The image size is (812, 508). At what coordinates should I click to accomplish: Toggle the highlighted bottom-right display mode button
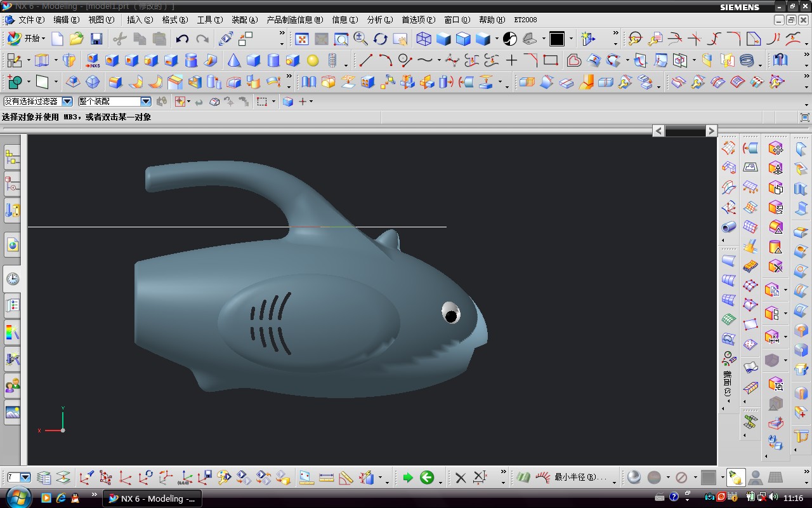[735, 478]
